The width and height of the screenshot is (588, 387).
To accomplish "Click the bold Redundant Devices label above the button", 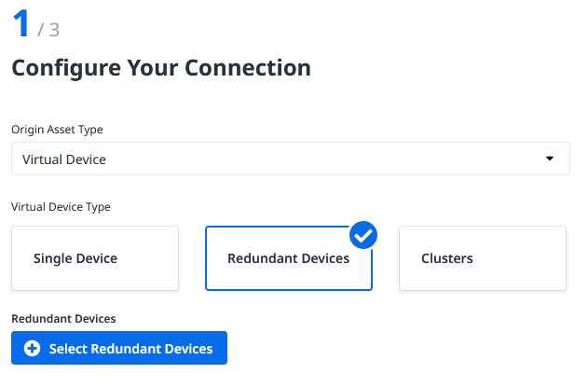I will click(63, 319).
